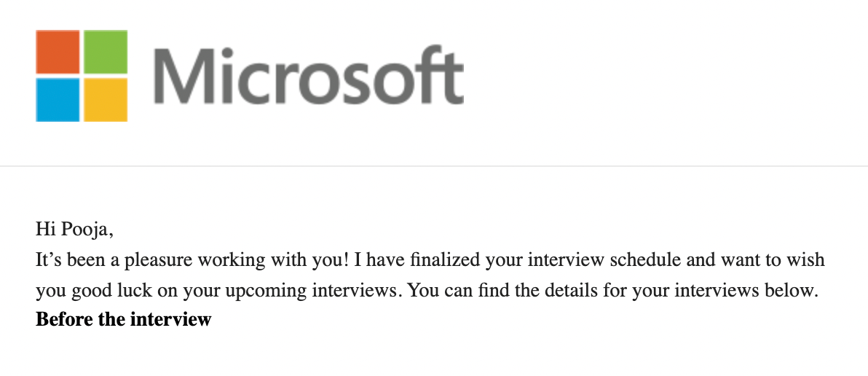This screenshot has width=868, height=376.
Task: Click the gray Microsoft wordmark
Action: point(309,76)
